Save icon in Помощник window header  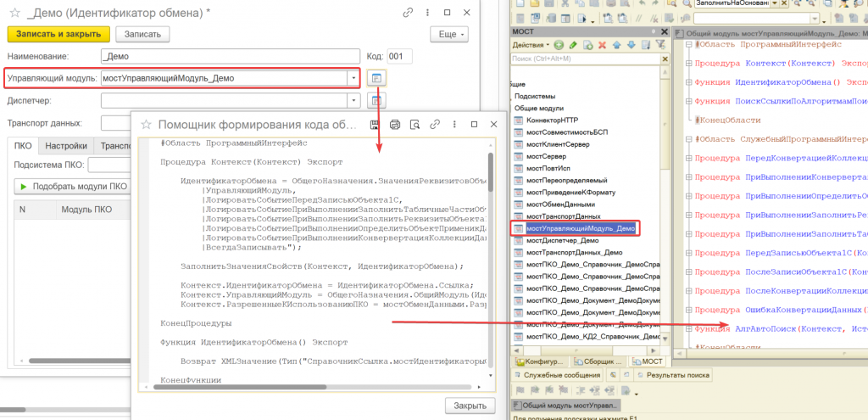tap(374, 125)
